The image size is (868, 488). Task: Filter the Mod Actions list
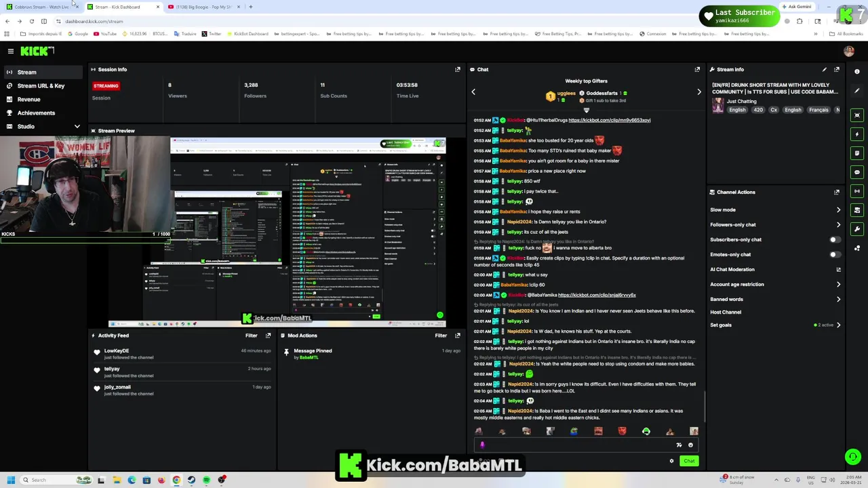pyautogui.click(x=441, y=335)
